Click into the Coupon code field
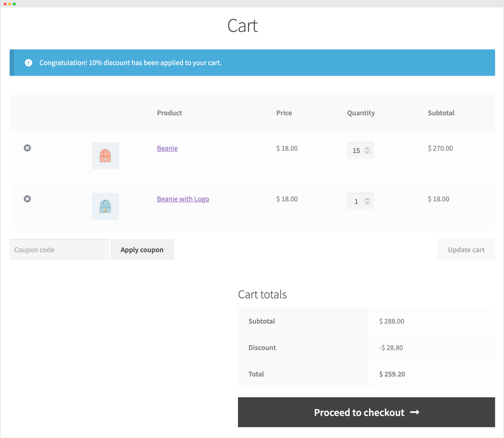 pos(59,250)
